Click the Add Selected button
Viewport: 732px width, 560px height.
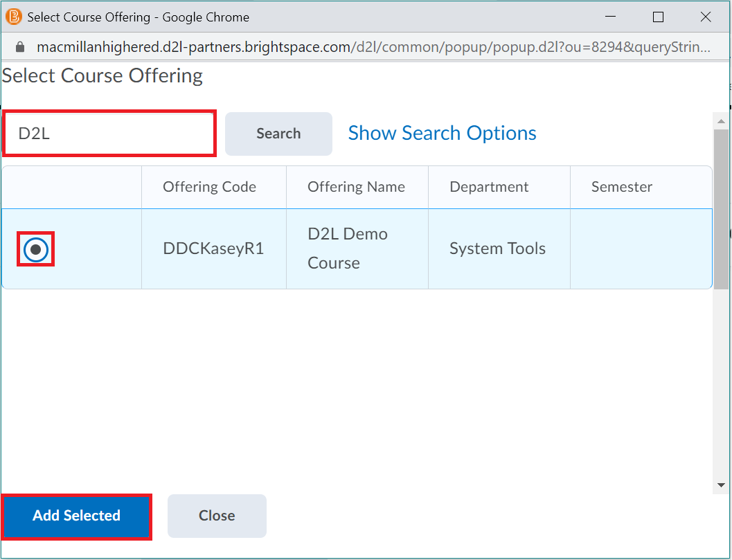(x=76, y=516)
